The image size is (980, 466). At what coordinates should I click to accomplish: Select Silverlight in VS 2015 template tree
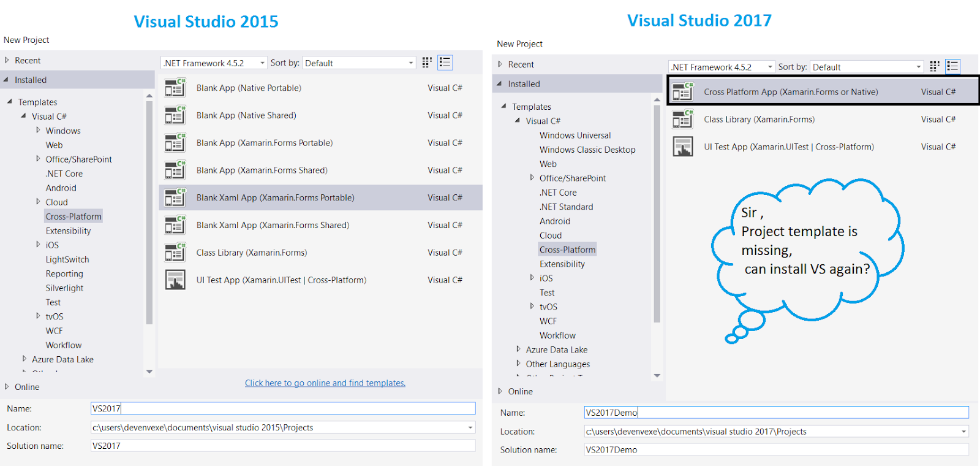(x=64, y=288)
